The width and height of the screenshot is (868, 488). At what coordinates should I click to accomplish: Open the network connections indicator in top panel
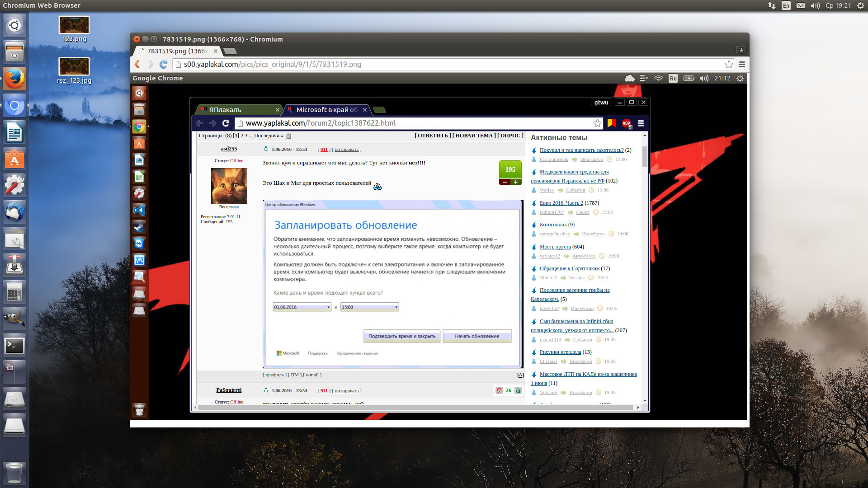pos(771,5)
